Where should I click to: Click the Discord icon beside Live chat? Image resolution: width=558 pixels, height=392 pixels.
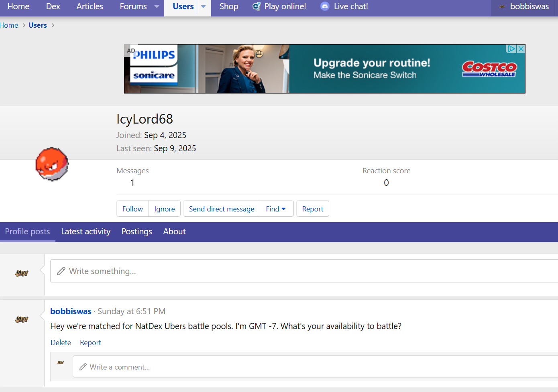click(325, 6)
